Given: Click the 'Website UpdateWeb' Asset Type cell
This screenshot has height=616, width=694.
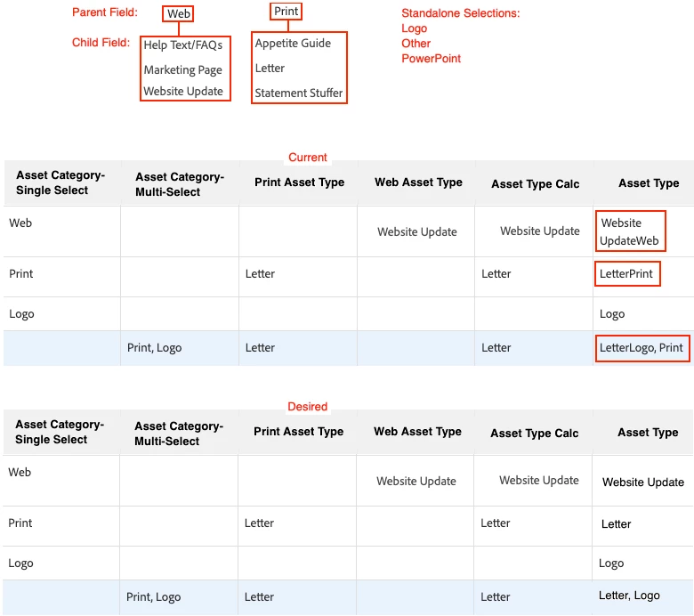Looking at the screenshot, I should point(630,231).
